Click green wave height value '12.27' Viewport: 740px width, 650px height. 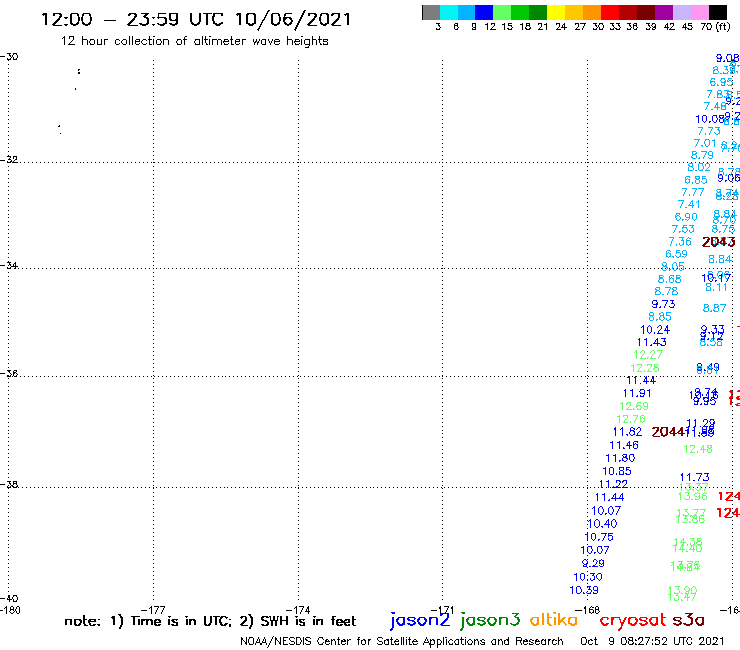tap(648, 355)
